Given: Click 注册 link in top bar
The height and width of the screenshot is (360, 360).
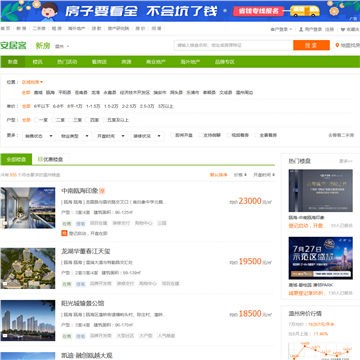Looking at the screenshot, I should tap(329, 29).
